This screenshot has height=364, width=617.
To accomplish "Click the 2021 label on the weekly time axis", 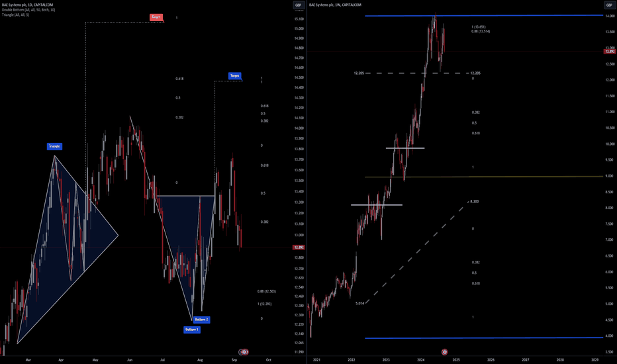I will [316, 359].
